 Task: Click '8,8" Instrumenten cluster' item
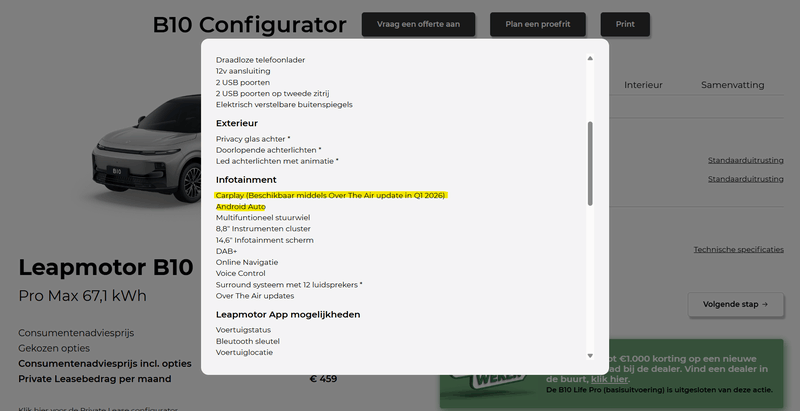(263, 229)
